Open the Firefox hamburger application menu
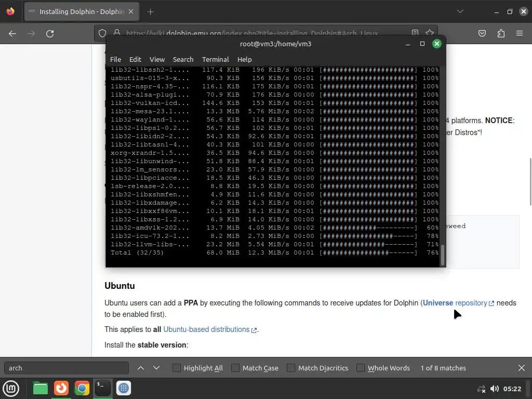Viewport: 532px width, 399px height. click(520, 33)
